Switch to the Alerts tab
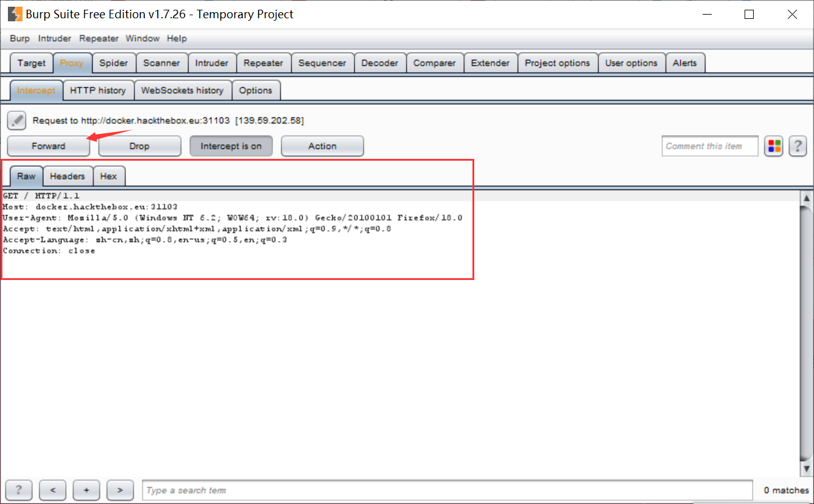The height and width of the screenshot is (504, 814). click(685, 63)
